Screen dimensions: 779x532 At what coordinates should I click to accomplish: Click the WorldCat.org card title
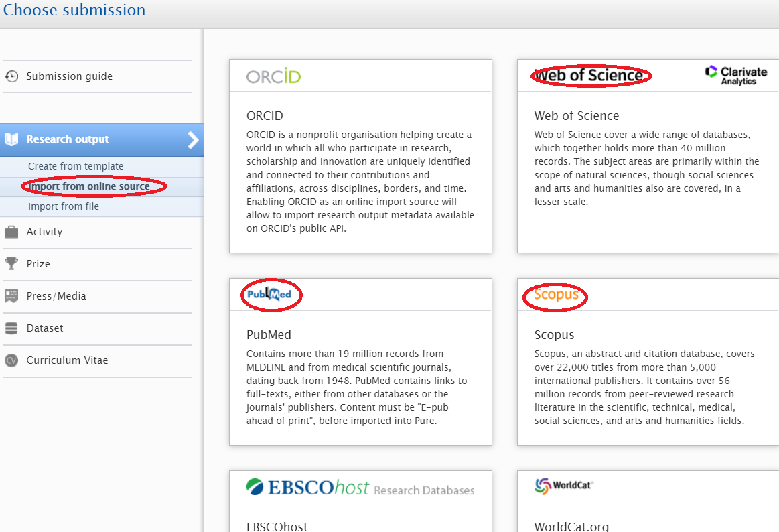coord(571,527)
